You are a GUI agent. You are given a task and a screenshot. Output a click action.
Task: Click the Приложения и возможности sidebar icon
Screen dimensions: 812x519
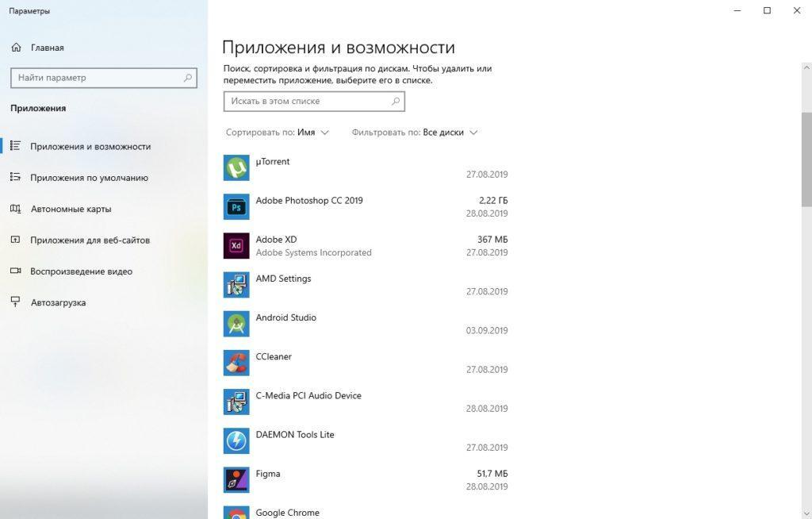click(16, 146)
